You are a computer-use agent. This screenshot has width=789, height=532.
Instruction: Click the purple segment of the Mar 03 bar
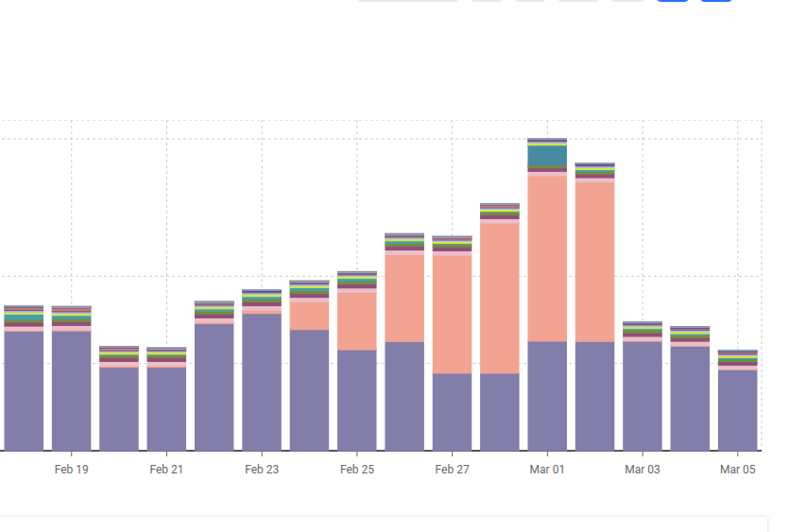click(x=643, y=395)
